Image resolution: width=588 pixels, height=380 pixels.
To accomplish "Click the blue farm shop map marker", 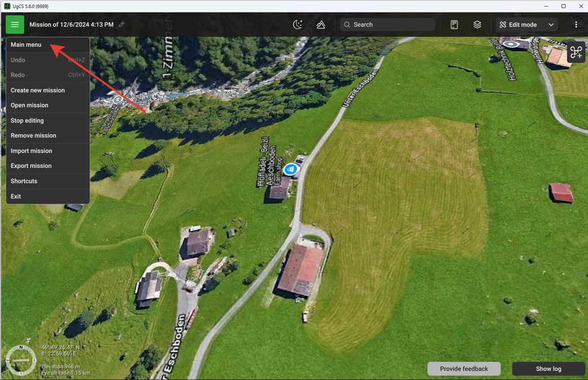I will [x=291, y=169].
